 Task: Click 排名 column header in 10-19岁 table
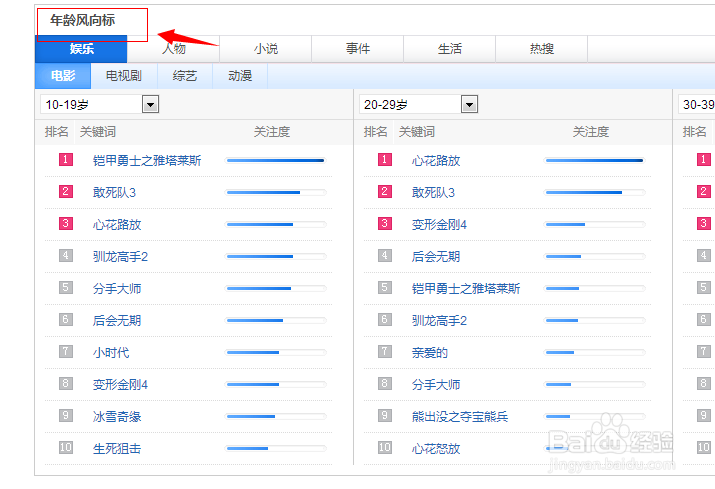57,132
